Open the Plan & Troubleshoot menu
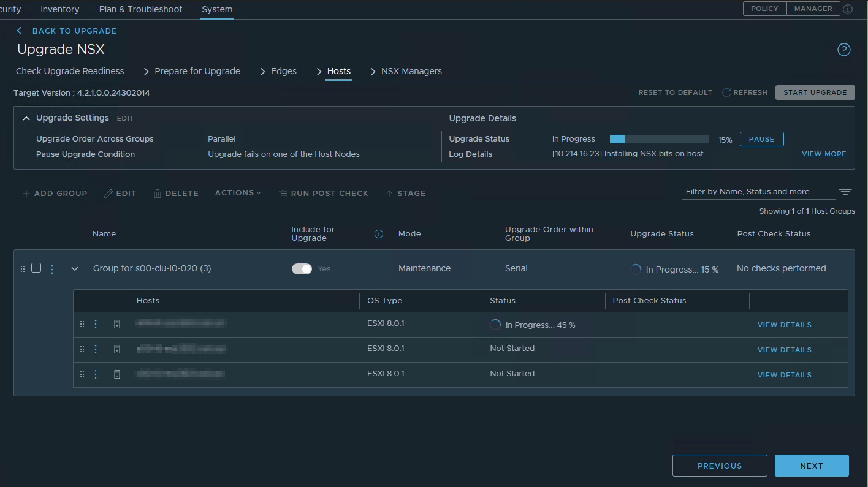The height and width of the screenshot is (487, 868). (x=141, y=9)
